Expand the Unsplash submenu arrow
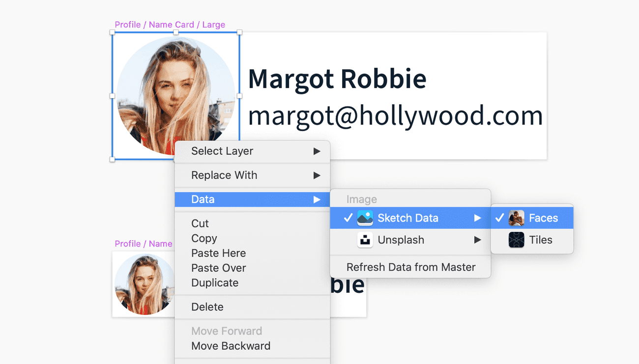Image resolution: width=639 pixels, height=364 pixels. pyautogui.click(x=477, y=240)
